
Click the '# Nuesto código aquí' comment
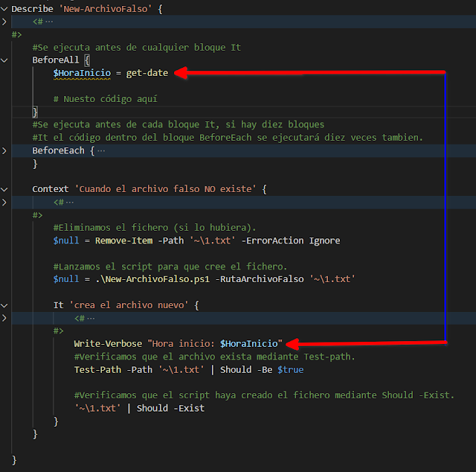tap(106, 99)
